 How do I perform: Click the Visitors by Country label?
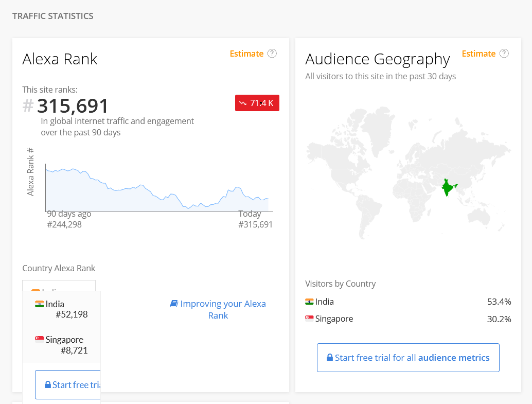(x=340, y=284)
